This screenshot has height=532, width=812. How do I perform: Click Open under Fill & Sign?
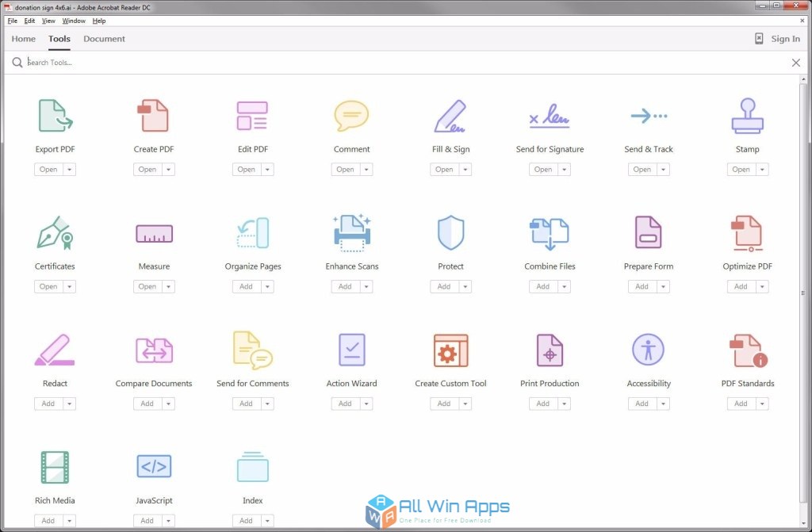tap(444, 170)
